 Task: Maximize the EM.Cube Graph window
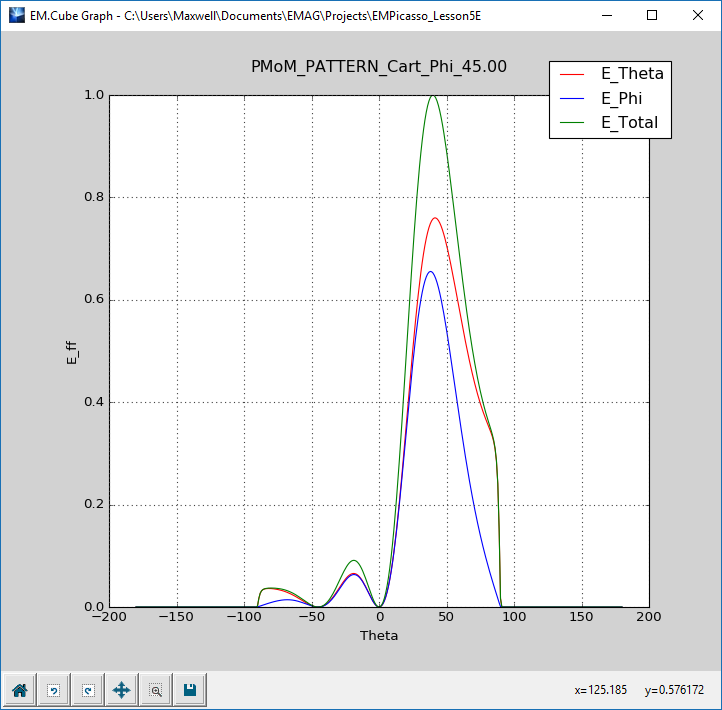tap(652, 15)
